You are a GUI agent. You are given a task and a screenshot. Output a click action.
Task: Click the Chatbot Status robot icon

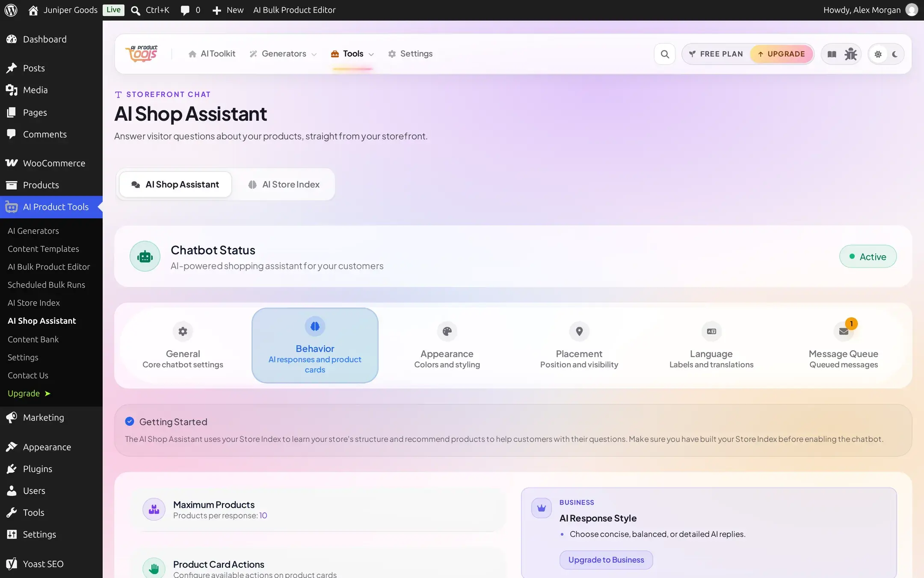click(145, 256)
